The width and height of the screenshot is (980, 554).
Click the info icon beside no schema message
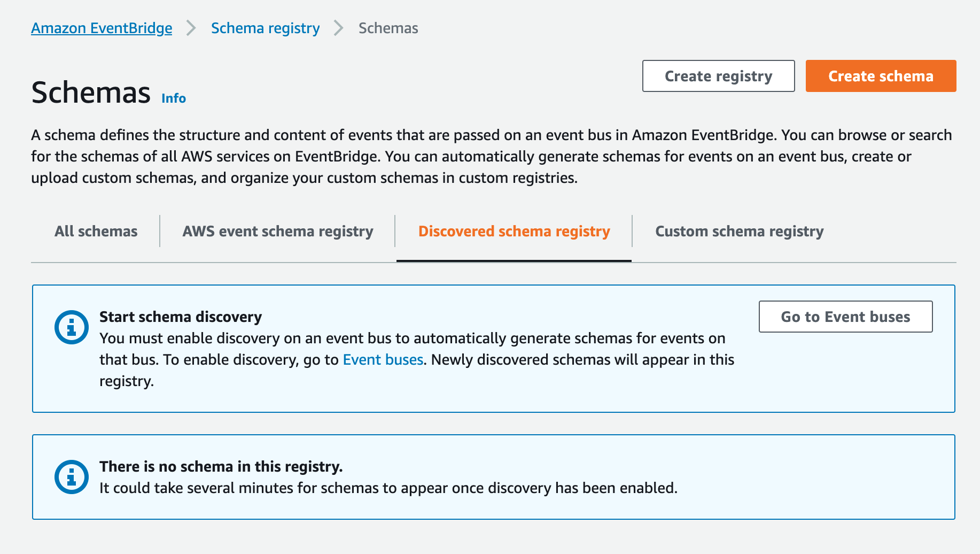(x=71, y=477)
